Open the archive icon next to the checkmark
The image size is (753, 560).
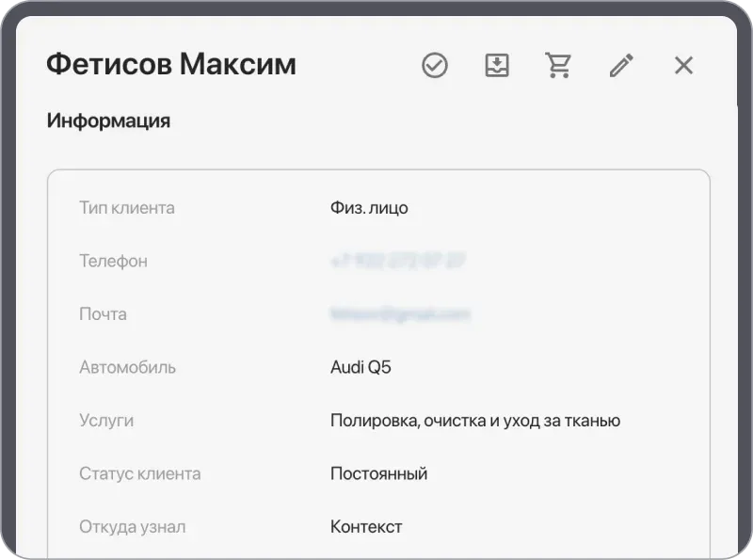click(497, 65)
